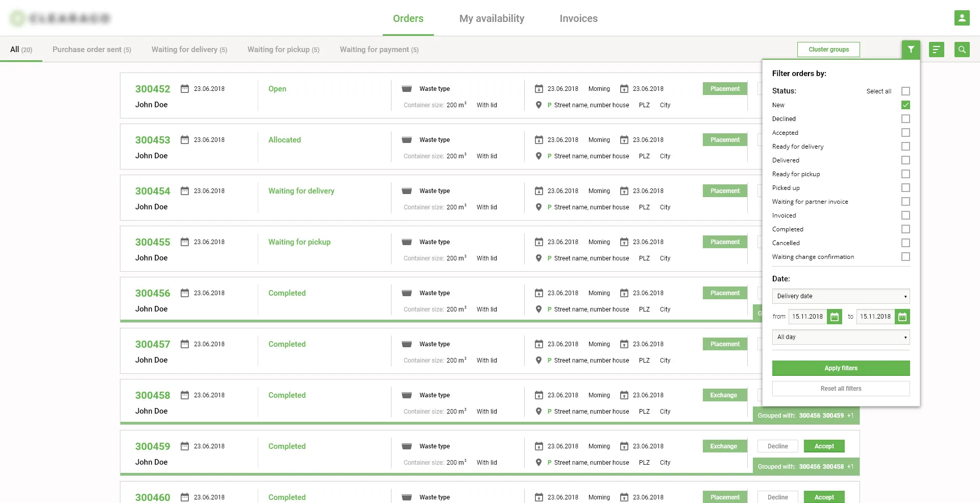This screenshot has height=503, width=980.
Task: Open calendar picker for the from date
Action: coord(835,317)
